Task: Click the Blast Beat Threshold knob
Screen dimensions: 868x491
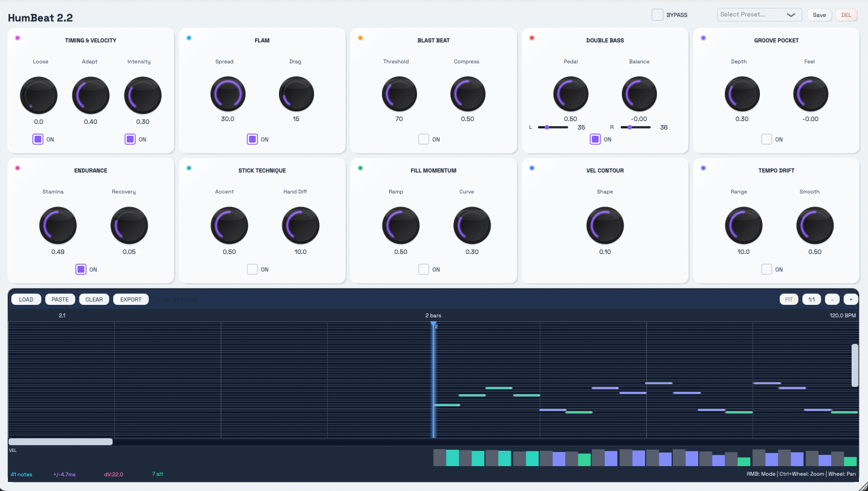Action: (x=399, y=94)
